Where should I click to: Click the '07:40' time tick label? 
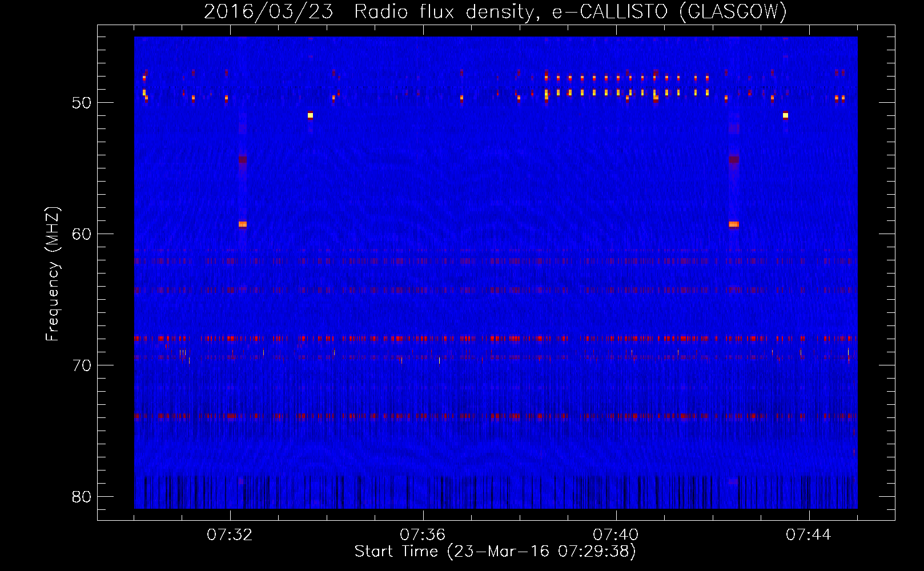616,535
